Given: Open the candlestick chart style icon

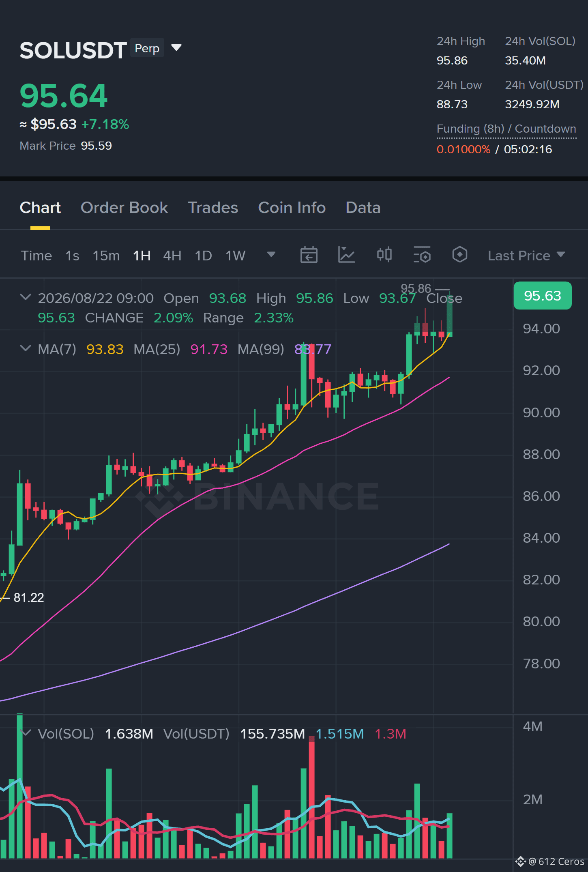Looking at the screenshot, I should (x=384, y=255).
